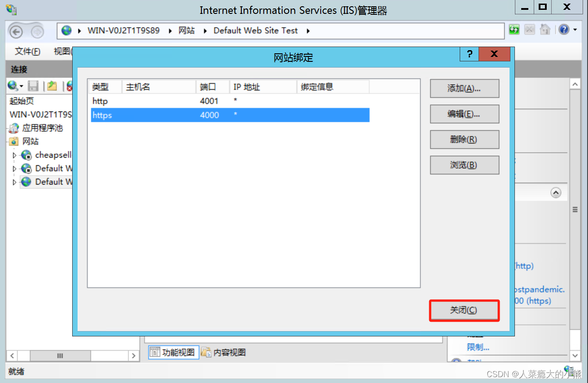Click the actions pane scroll-up arrow
This screenshot has height=383, width=588.
[x=575, y=84]
